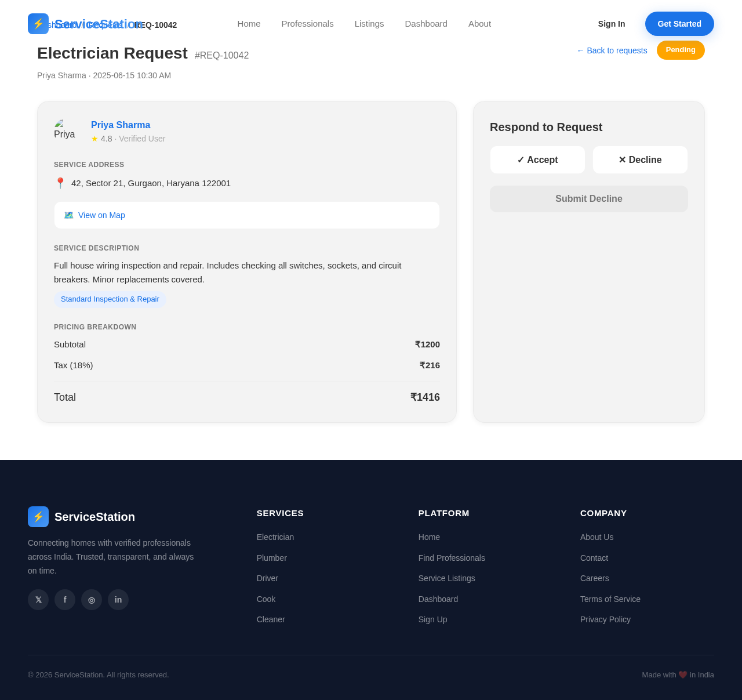Open the Find Professionals footer link
742x700 pixels.
[x=452, y=558]
